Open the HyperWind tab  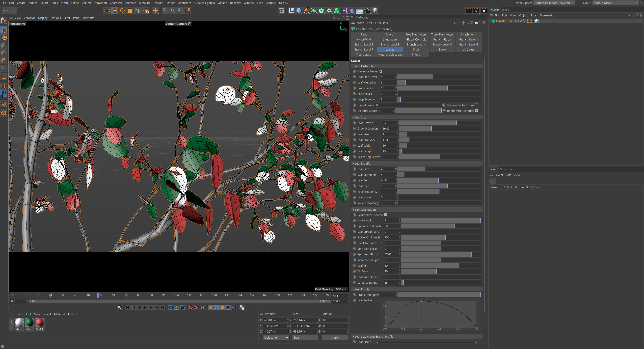pos(363,40)
